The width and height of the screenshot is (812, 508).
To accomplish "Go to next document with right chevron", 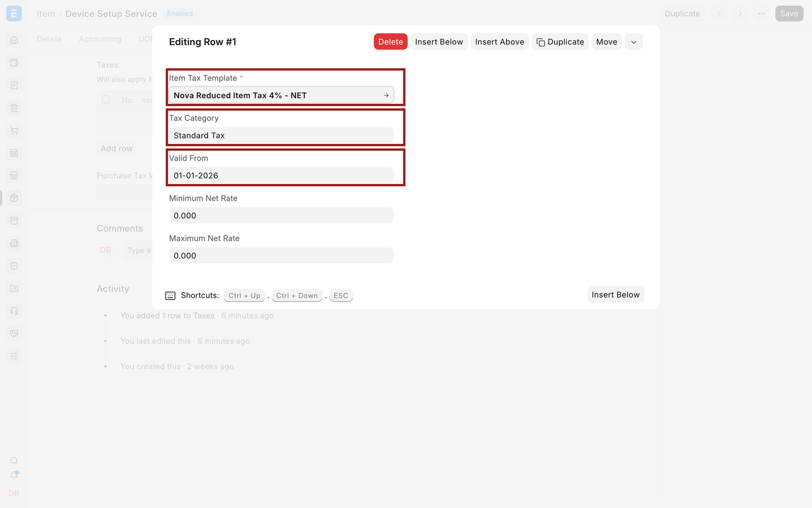I will (740, 14).
